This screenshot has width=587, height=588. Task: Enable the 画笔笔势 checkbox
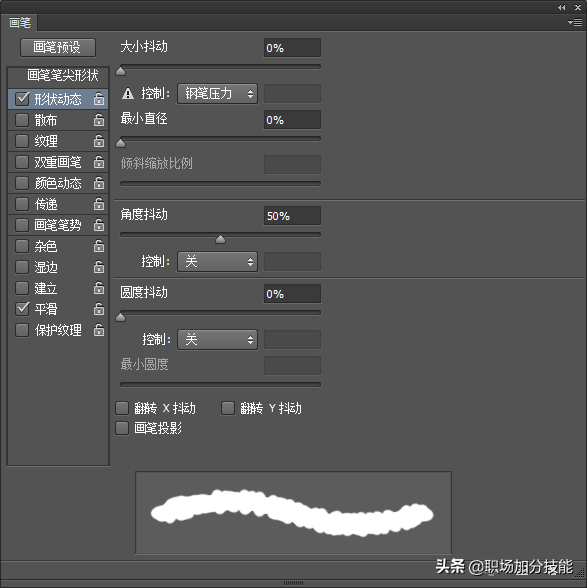[22, 225]
